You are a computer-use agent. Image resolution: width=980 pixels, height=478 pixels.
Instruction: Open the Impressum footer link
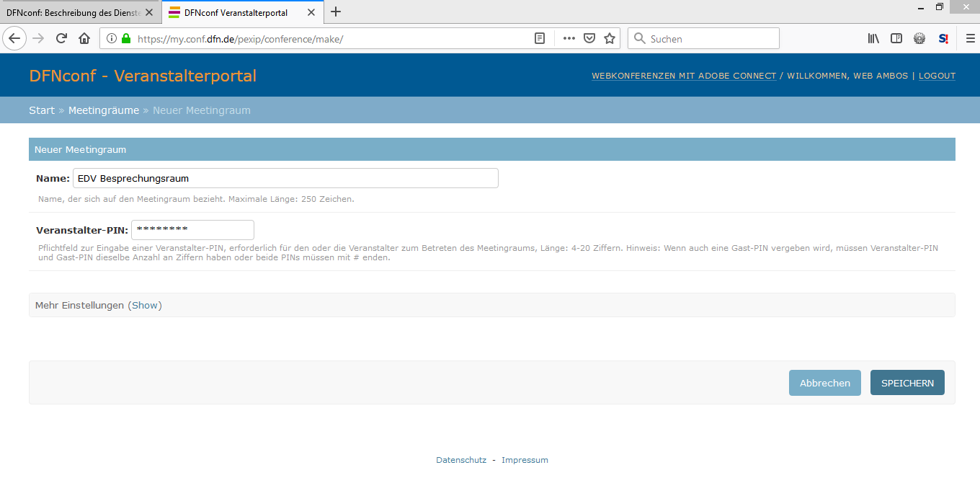click(525, 460)
